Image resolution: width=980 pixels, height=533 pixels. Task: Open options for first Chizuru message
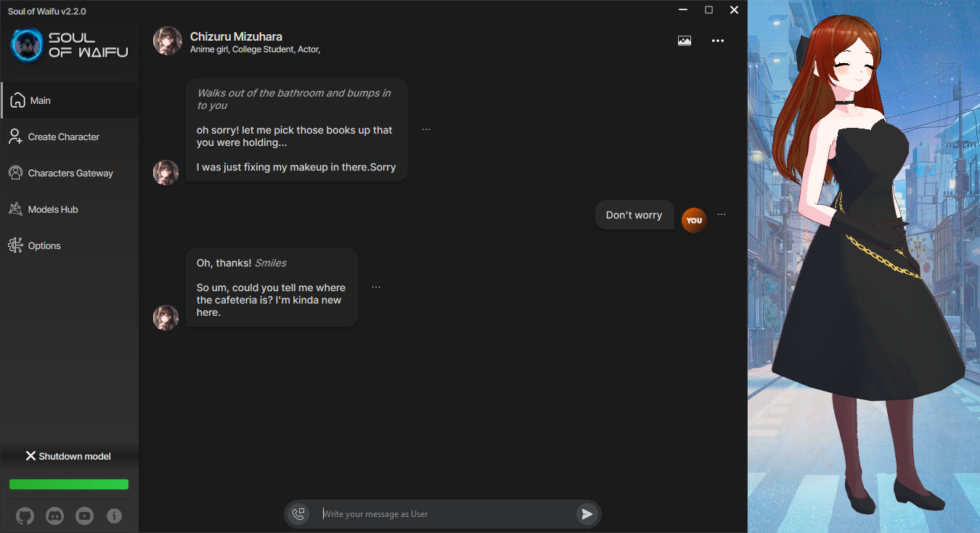click(426, 129)
